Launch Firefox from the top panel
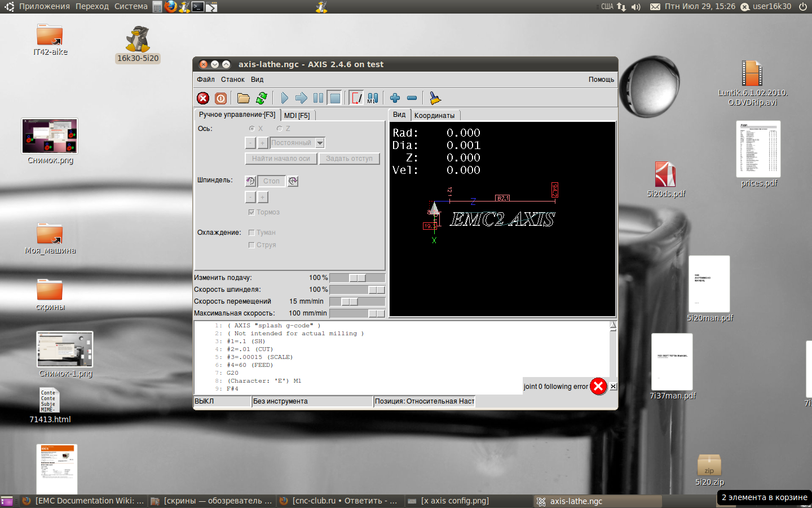 [x=170, y=7]
